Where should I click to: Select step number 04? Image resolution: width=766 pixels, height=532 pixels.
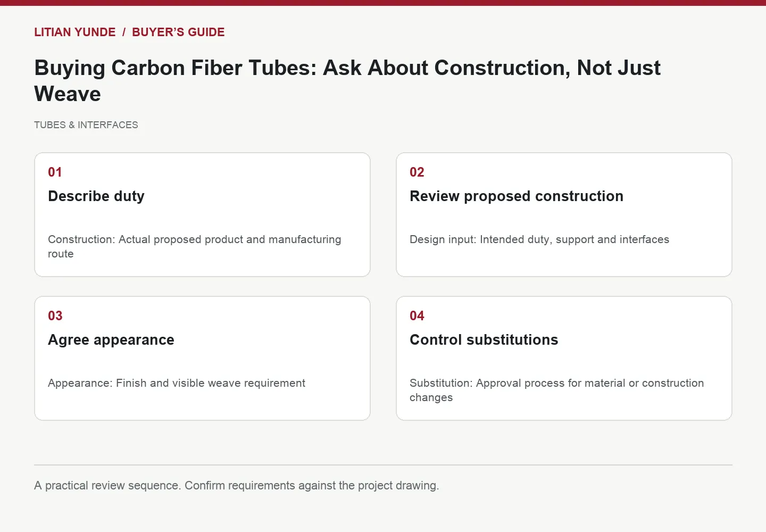click(417, 316)
